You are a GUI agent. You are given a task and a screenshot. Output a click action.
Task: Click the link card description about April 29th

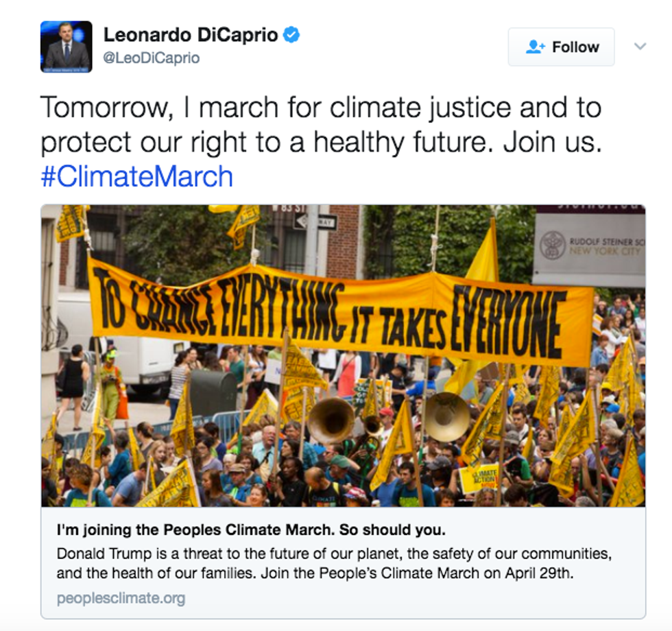coord(334,563)
